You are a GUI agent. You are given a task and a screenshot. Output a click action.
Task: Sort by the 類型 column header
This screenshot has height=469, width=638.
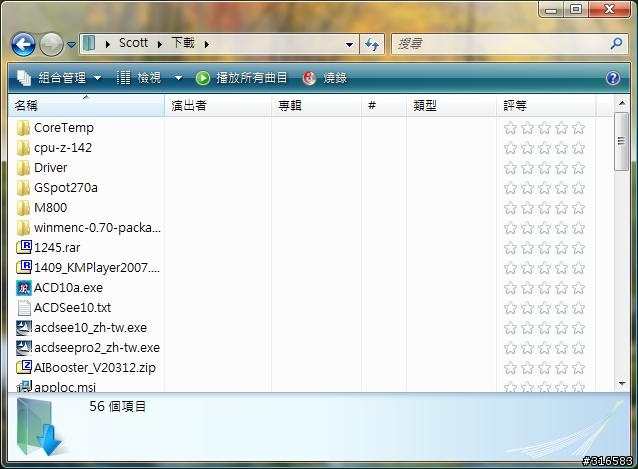(451, 106)
